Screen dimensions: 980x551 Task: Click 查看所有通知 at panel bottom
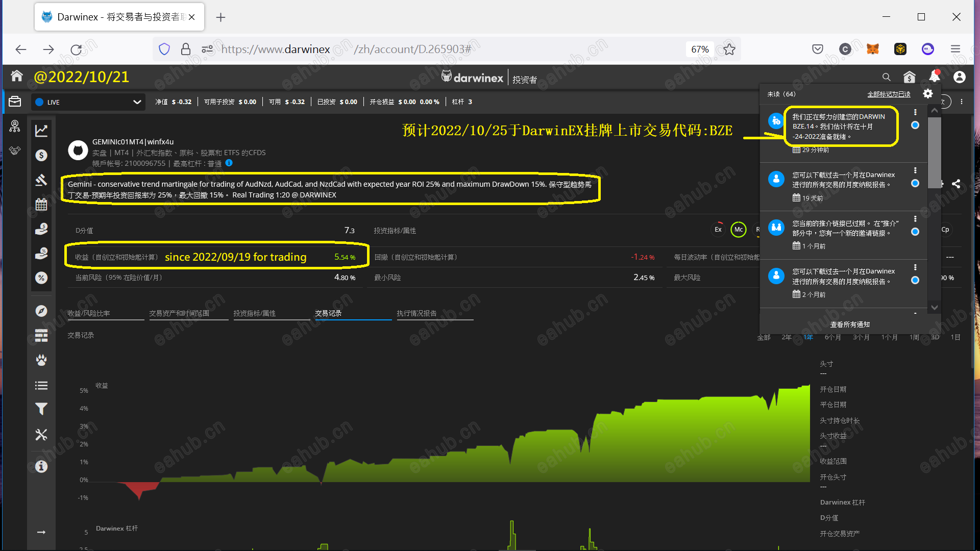click(x=850, y=324)
